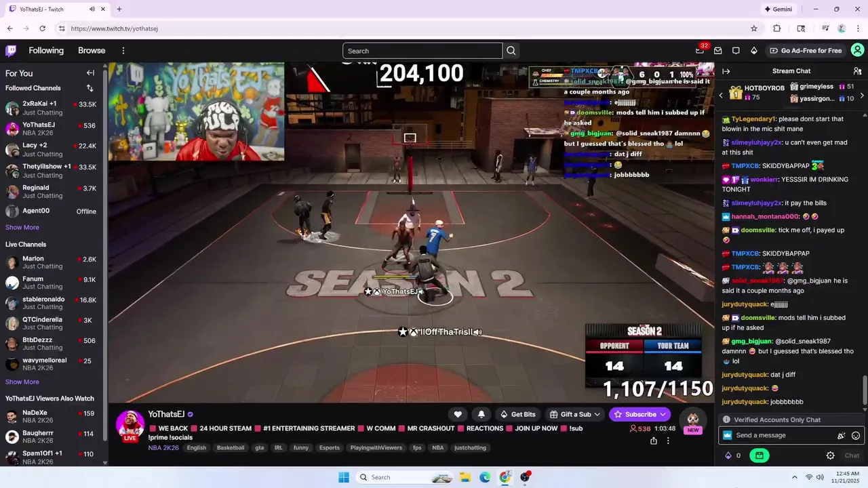
Task: Click the NEW channel reward avatar badge
Action: (693, 422)
